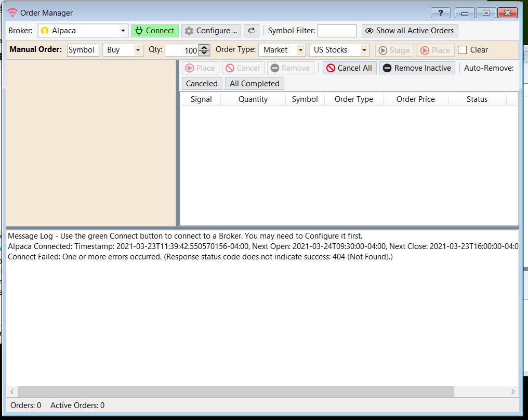The image size is (528, 420).
Task: Click the green Connect button
Action: (154, 31)
